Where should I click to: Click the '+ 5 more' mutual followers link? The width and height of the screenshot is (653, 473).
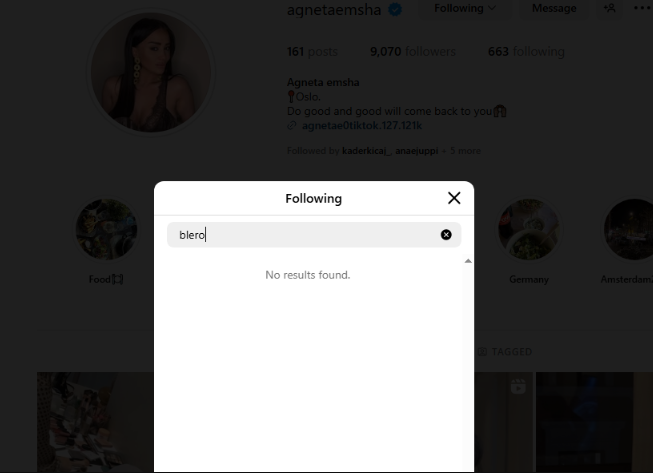tap(461, 151)
